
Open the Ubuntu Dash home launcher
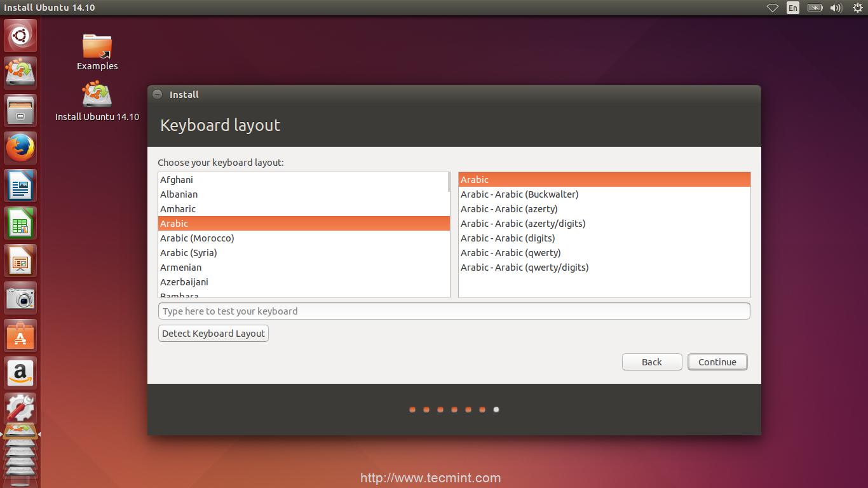20,36
